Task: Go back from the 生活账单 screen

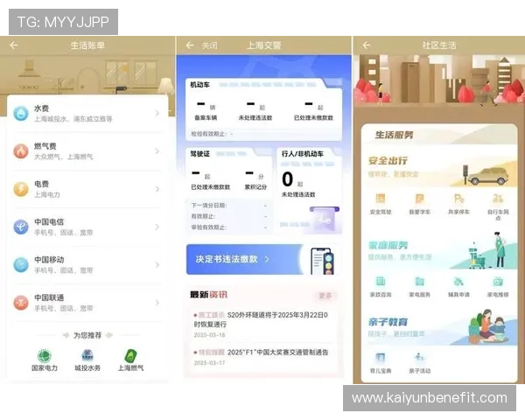Action: pyautogui.click(x=14, y=45)
